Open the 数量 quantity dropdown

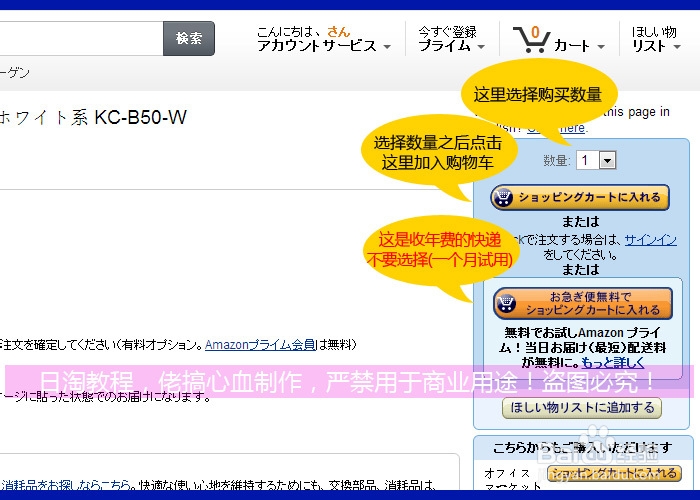(x=596, y=160)
